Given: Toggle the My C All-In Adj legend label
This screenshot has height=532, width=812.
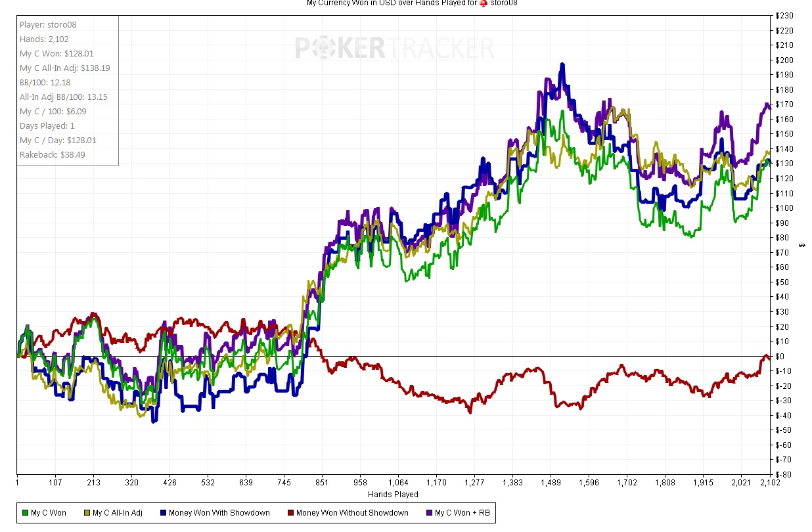Looking at the screenshot, I should pyautogui.click(x=117, y=513).
